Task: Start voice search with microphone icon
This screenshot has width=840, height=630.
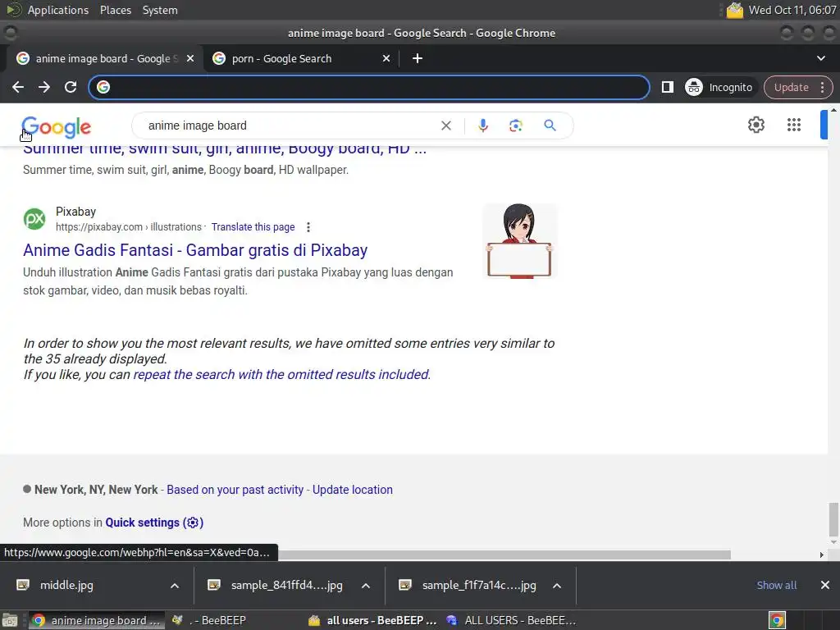Action: [x=482, y=126]
